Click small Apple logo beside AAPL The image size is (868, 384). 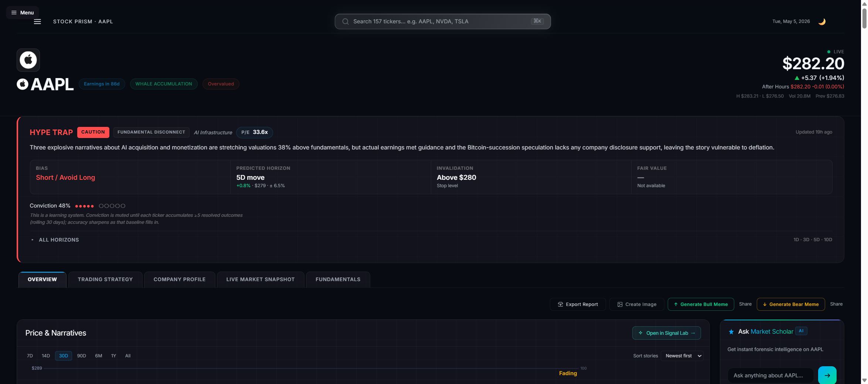pos(23,84)
